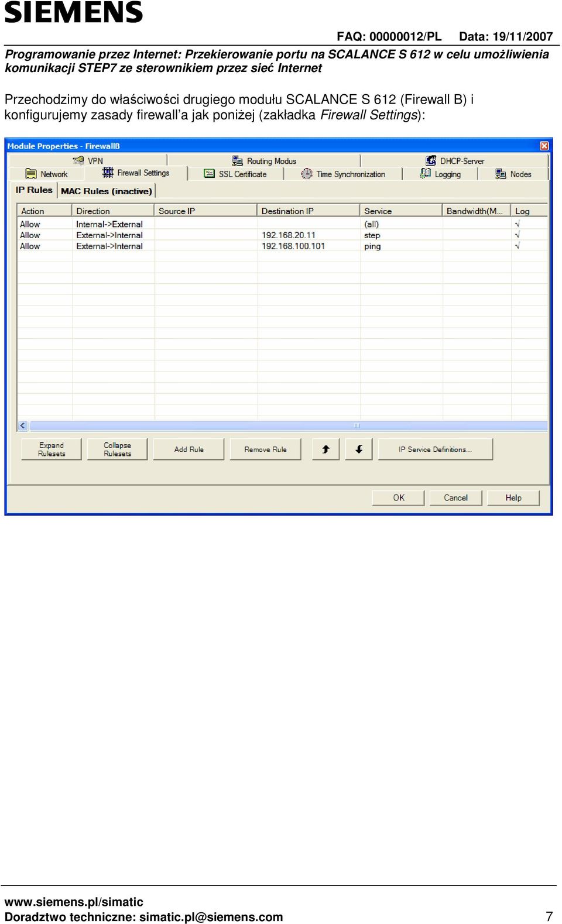Screen dimensions: 562x924
Task: Click the Firewall Settings grid icon
Action: 108,173
